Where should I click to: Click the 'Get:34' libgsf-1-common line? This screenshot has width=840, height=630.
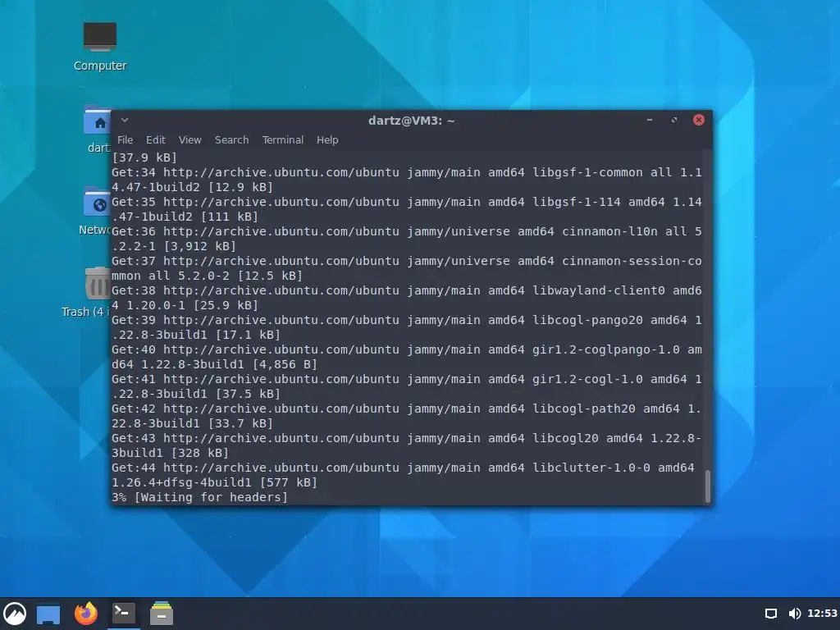[x=407, y=172]
